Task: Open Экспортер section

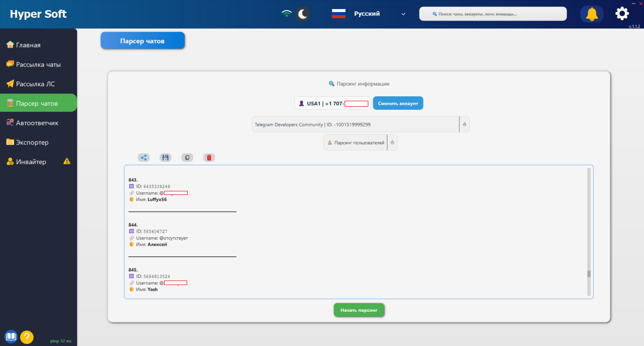Action: point(39,142)
